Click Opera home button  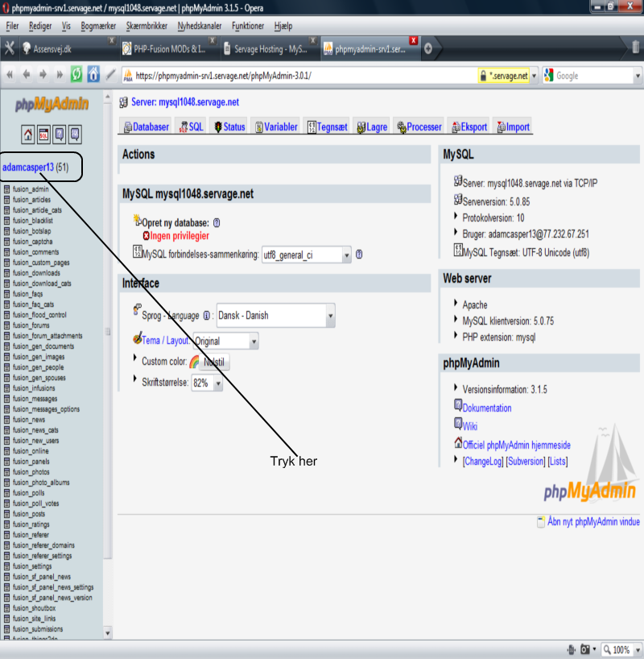[x=93, y=75]
